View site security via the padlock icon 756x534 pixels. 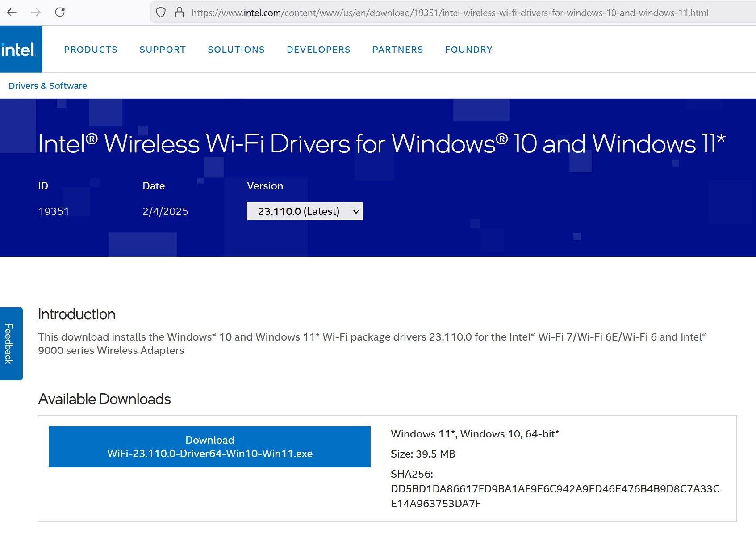[x=180, y=12]
